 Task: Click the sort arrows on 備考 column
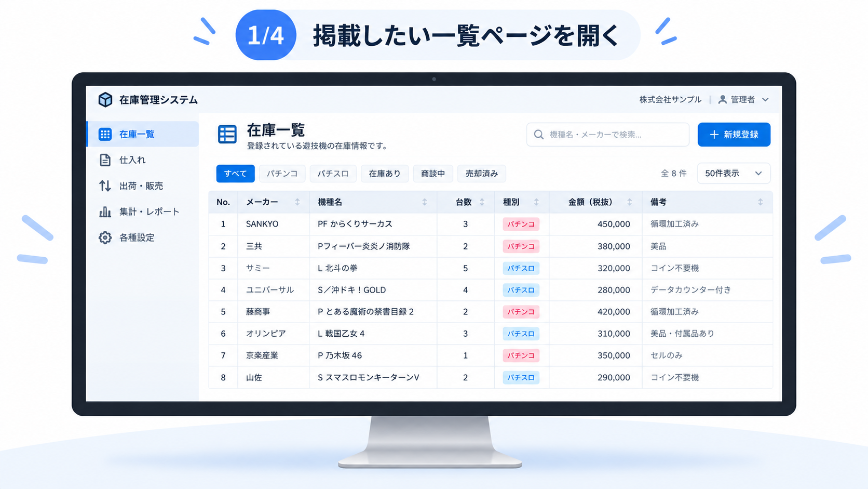click(761, 202)
